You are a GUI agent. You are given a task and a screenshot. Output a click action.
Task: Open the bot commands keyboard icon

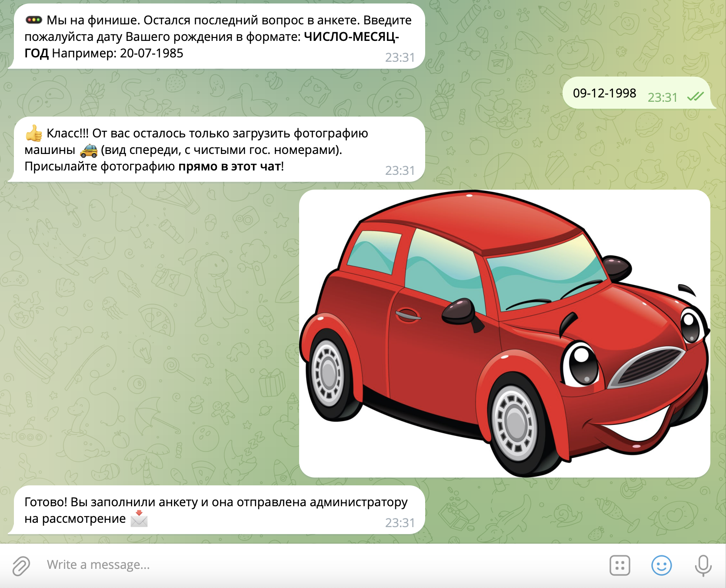click(x=619, y=565)
